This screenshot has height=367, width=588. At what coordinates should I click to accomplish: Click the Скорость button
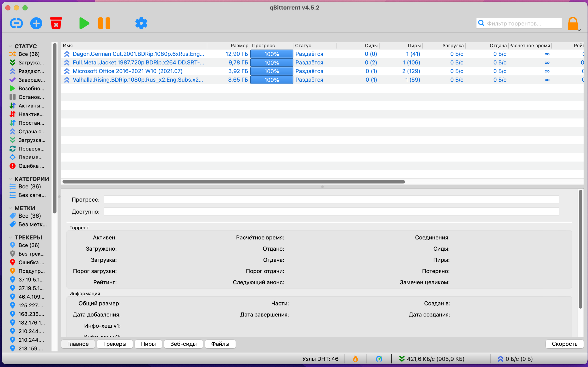coord(564,344)
